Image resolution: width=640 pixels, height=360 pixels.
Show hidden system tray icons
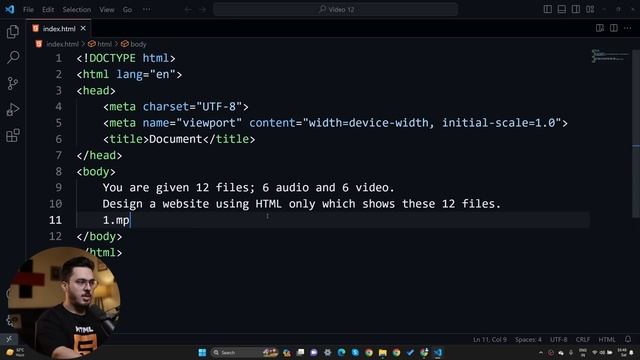click(541, 353)
